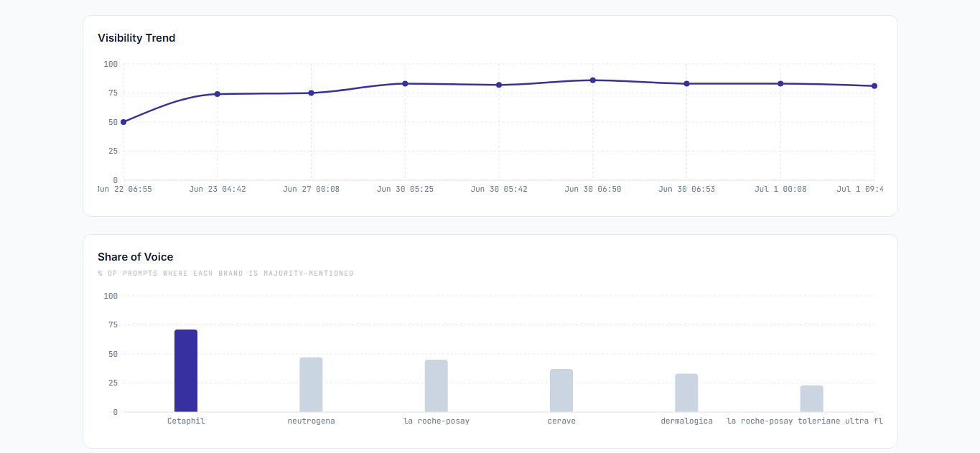Click the Jul 1 00:08 data point
980x453 pixels.
780,83
